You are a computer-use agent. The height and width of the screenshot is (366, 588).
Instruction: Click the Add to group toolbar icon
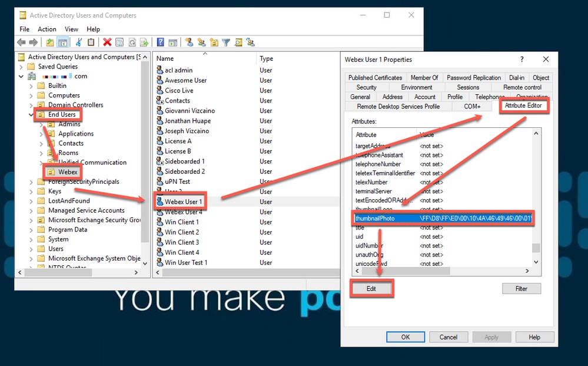point(251,42)
